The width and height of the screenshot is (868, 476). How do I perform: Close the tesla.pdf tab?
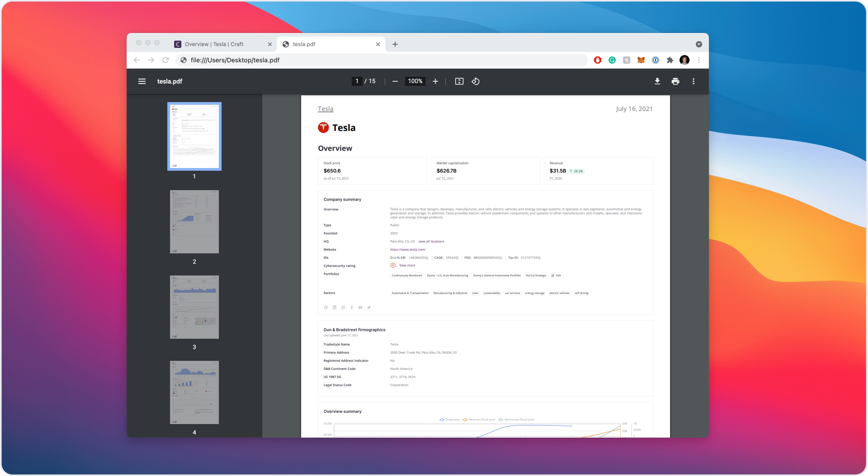[x=378, y=44]
